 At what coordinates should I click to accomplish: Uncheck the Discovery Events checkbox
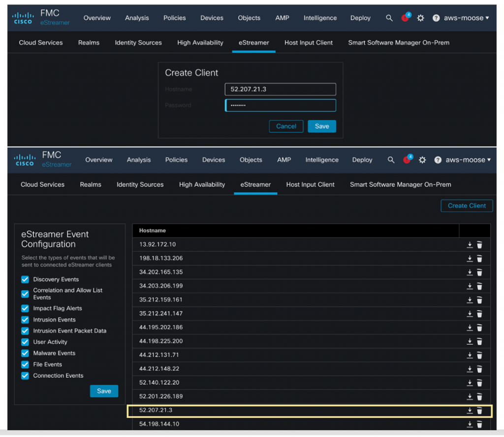coord(25,279)
